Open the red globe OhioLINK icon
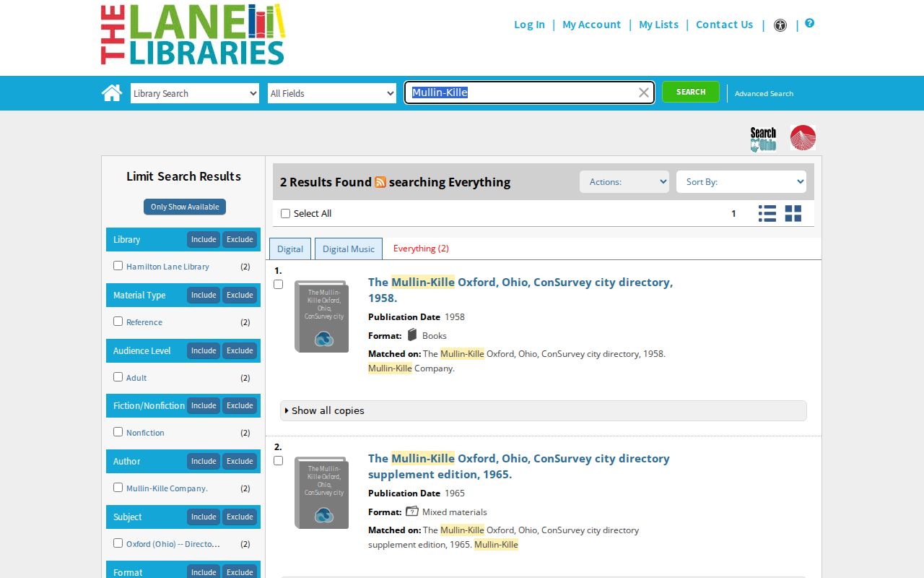 (803, 138)
